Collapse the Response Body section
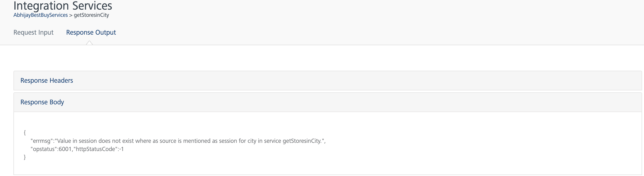The width and height of the screenshot is (644, 176). click(x=42, y=102)
